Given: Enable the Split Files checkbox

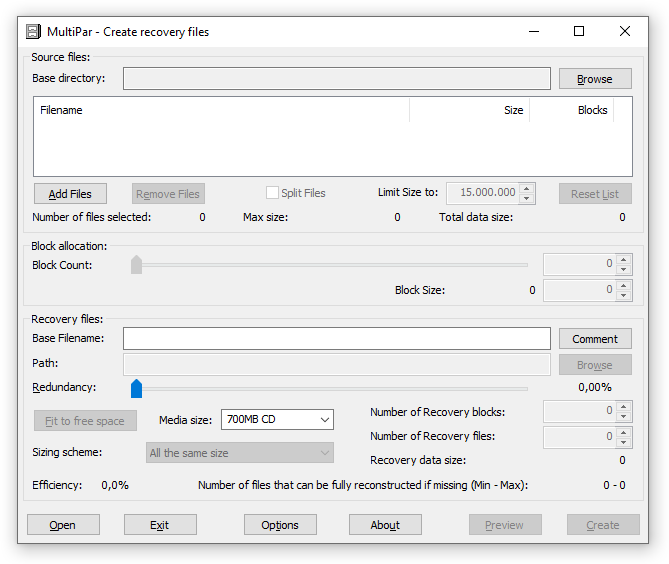Looking at the screenshot, I should coord(272,193).
